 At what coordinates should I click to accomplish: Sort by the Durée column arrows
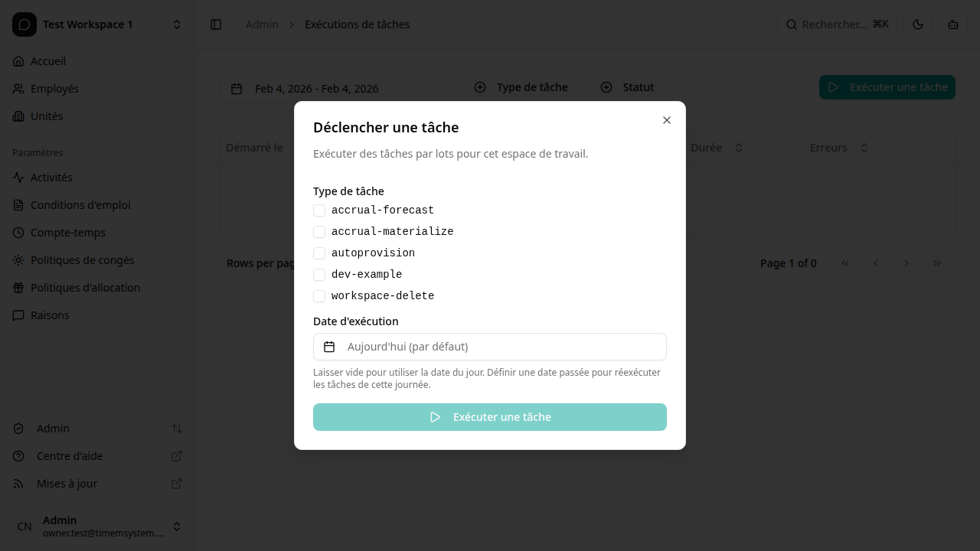(x=739, y=148)
